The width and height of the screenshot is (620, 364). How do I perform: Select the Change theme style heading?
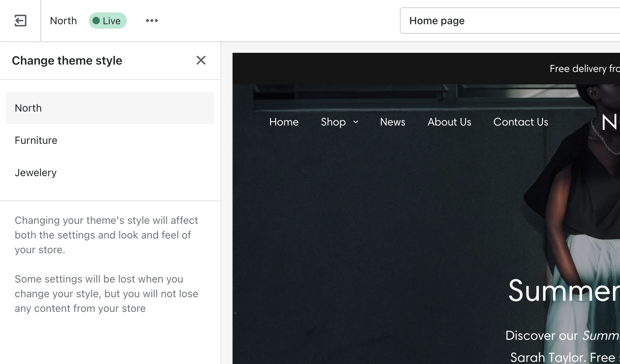pyautogui.click(x=67, y=60)
